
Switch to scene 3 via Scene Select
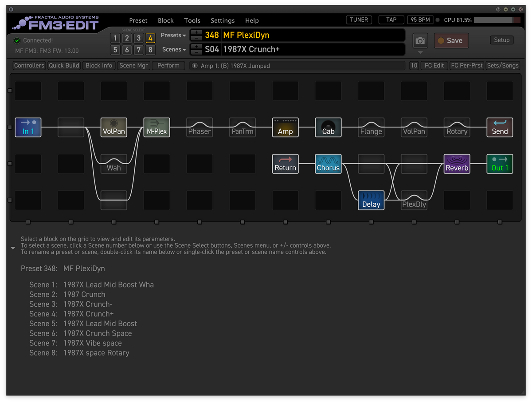139,38
